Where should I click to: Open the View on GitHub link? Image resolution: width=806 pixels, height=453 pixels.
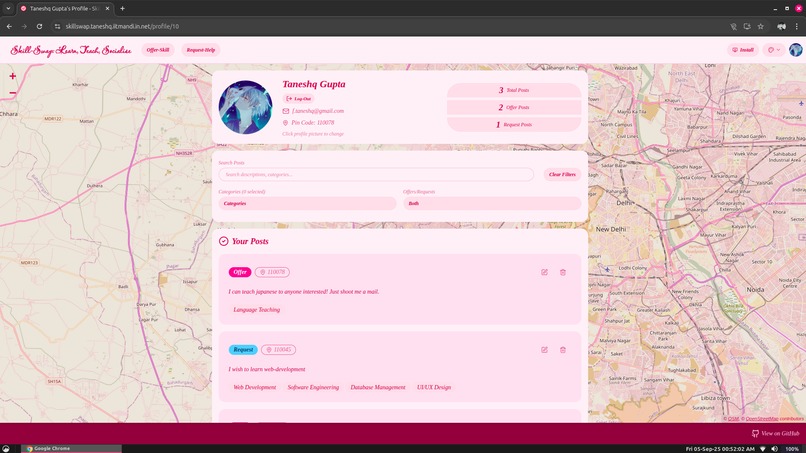pyautogui.click(x=776, y=433)
